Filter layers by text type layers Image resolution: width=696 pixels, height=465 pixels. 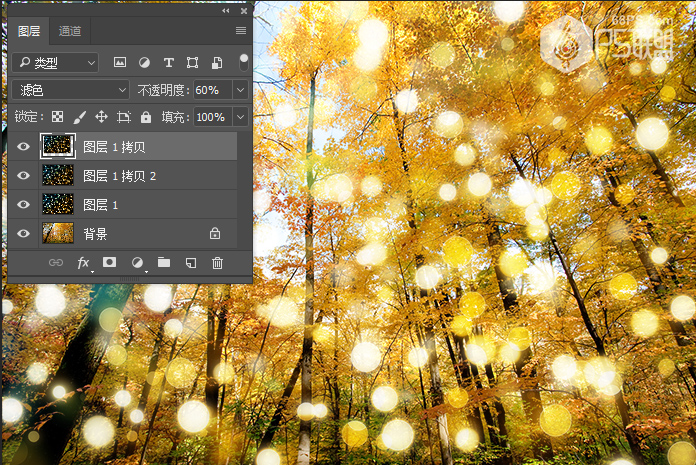(x=168, y=63)
